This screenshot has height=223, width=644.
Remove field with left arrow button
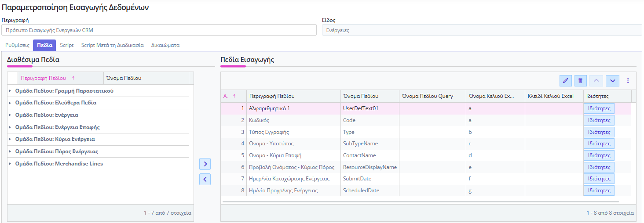[205, 179]
